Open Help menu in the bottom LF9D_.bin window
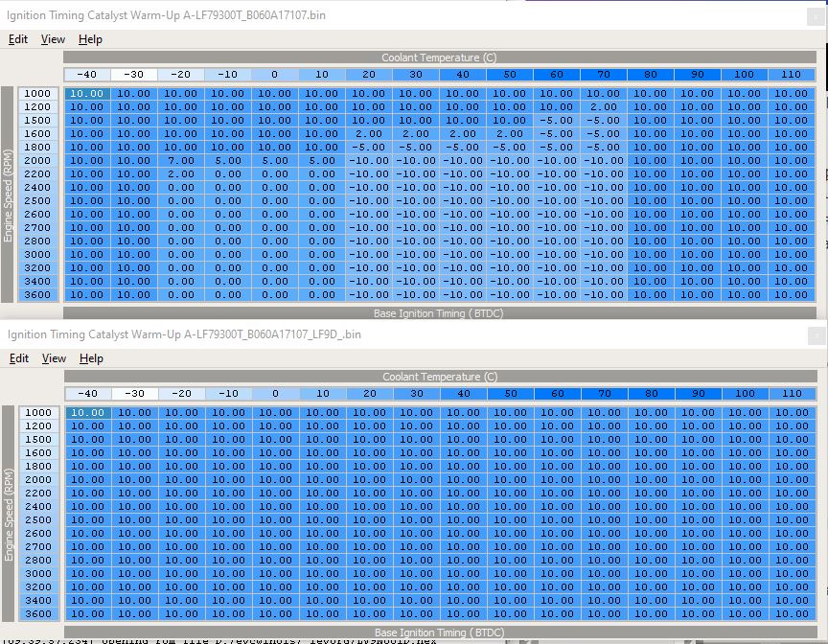This screenshot has height=644, width=828. 91,358
